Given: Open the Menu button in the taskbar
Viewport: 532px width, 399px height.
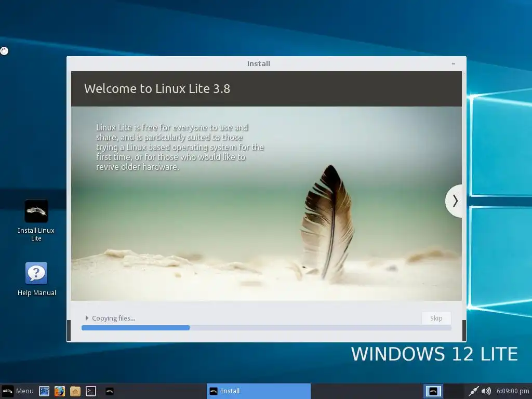Looking at the screenshot, I should 18,391.
